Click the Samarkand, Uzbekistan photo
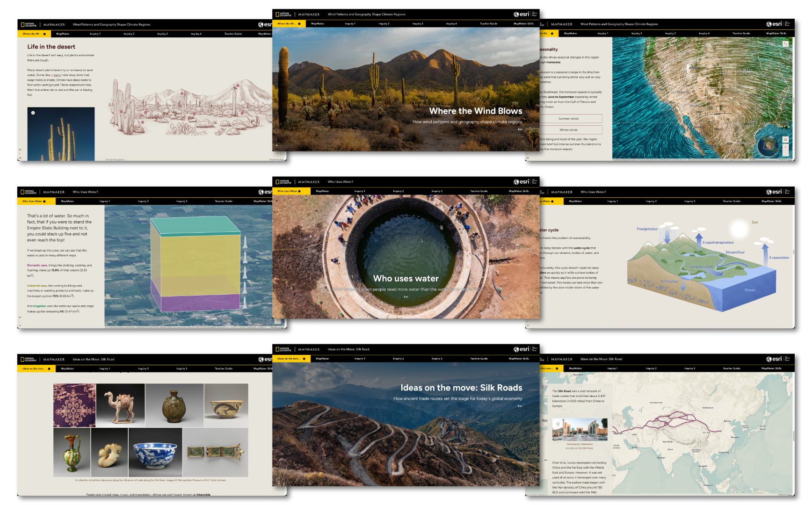The width and height of the screenshot is (812, 505). 580,430
